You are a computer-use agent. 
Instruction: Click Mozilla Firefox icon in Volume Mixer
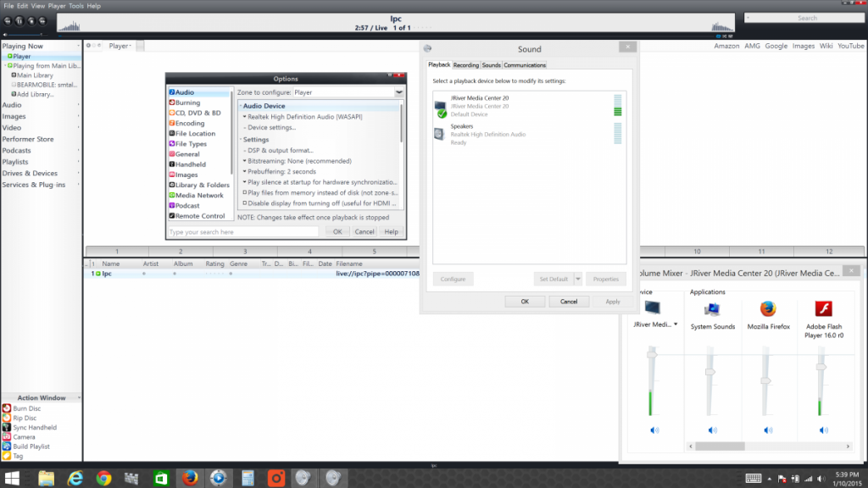[x=768, y=308]
